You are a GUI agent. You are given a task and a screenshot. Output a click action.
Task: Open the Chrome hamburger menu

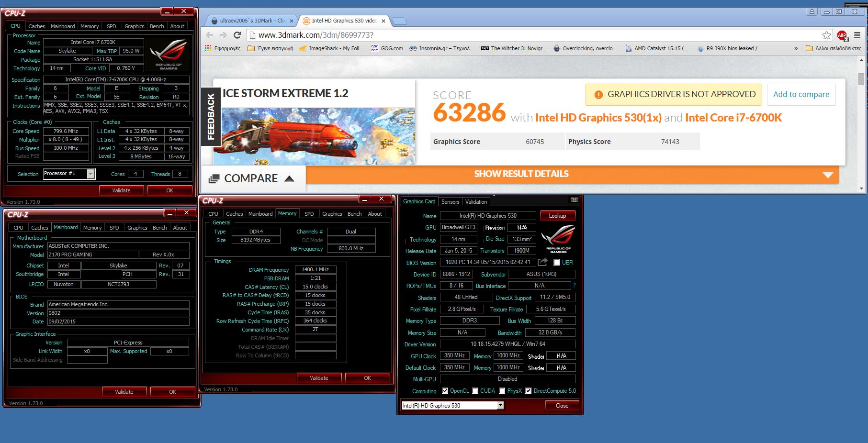point(857,35)
